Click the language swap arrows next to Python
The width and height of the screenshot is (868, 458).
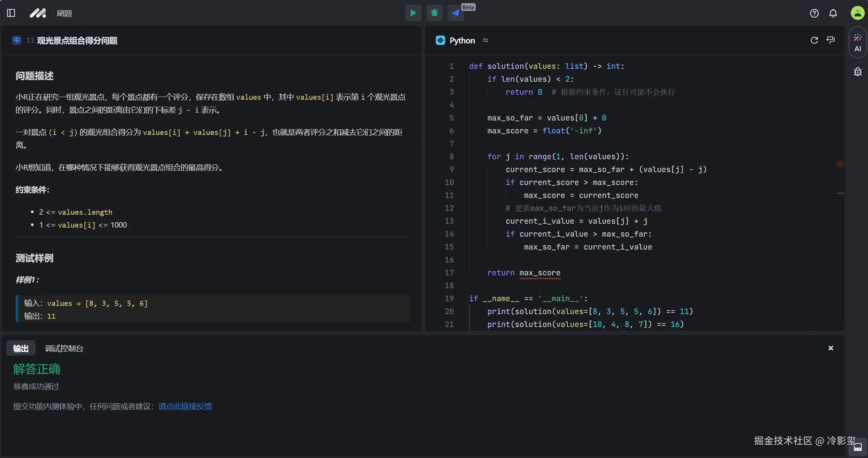[485, 40]
